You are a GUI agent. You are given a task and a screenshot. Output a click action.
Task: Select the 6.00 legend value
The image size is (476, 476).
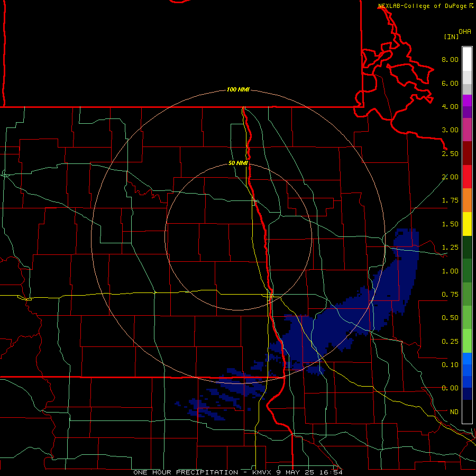click(x=450, y=83)
